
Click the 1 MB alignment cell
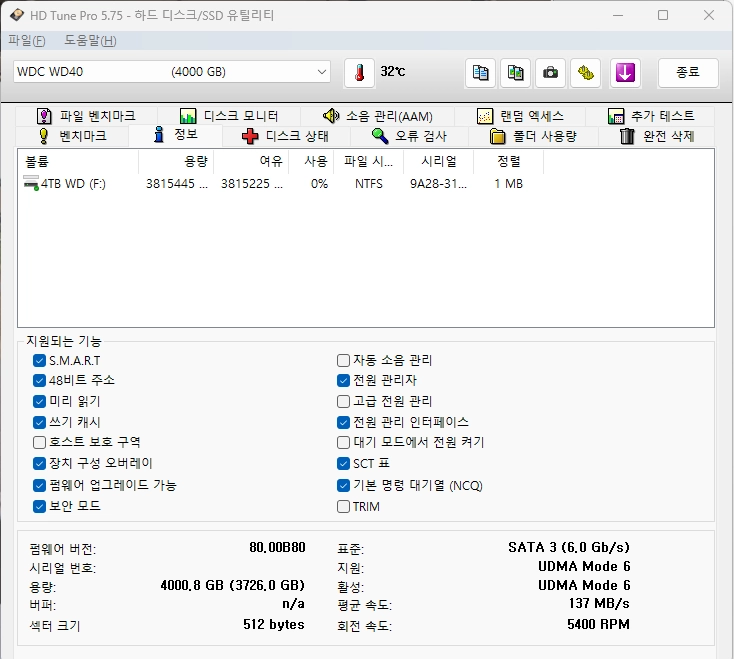click(508, 183)
